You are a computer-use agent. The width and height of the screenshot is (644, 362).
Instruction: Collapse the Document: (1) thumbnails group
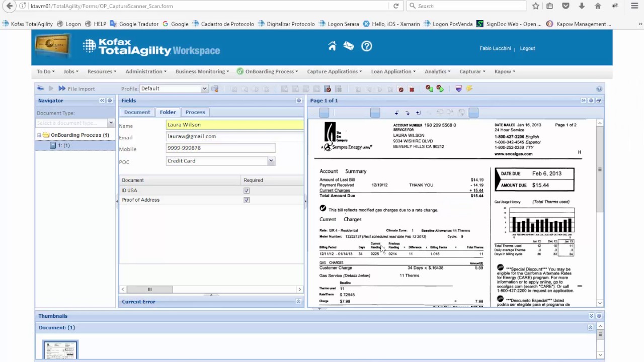[590, 327]
